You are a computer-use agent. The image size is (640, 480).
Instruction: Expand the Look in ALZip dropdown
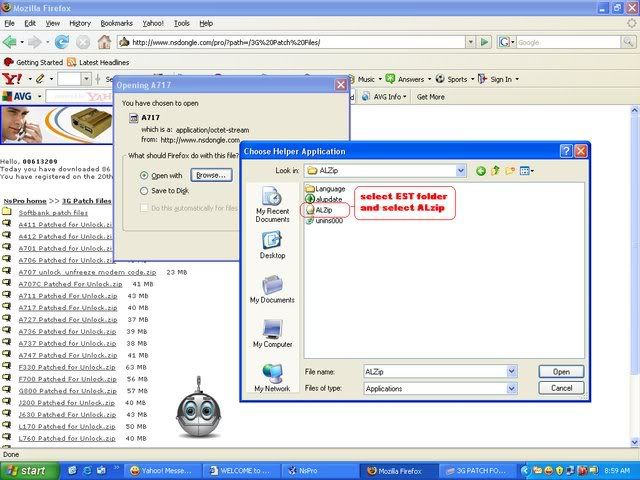(460, 171)
